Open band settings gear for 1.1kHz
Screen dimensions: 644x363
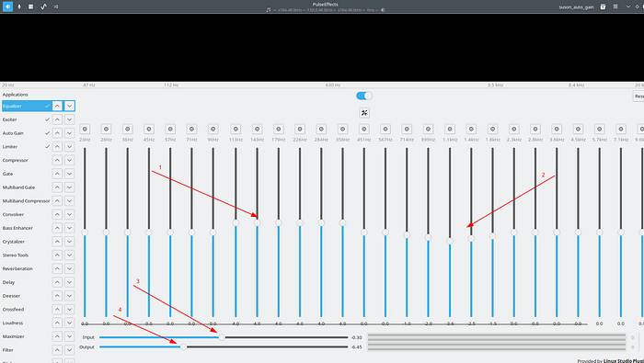pos(450,129)
